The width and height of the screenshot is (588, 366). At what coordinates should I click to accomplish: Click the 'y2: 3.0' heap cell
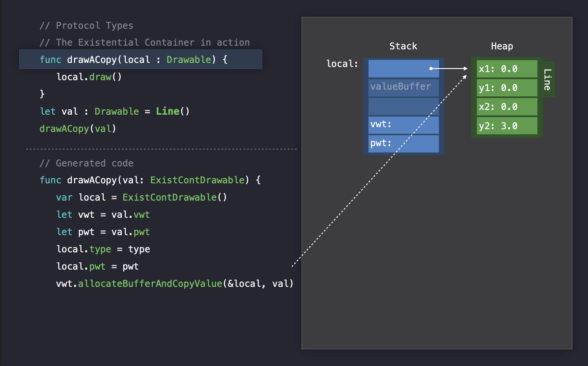[507, 126]
